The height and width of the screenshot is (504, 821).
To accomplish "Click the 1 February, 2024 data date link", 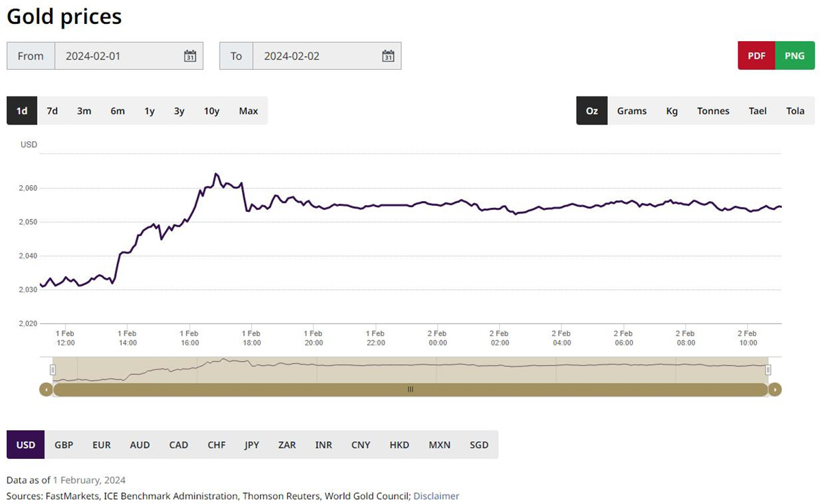I will (x=89, y=480).
